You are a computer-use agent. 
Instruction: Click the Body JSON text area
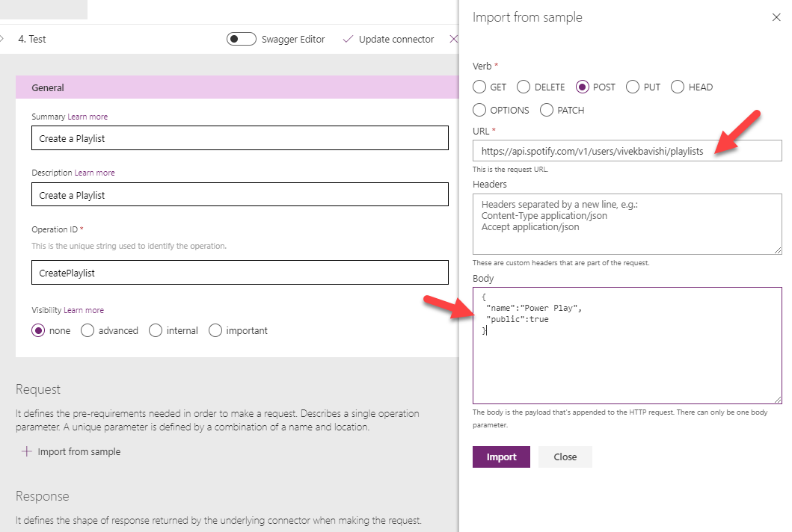(627, 359)
